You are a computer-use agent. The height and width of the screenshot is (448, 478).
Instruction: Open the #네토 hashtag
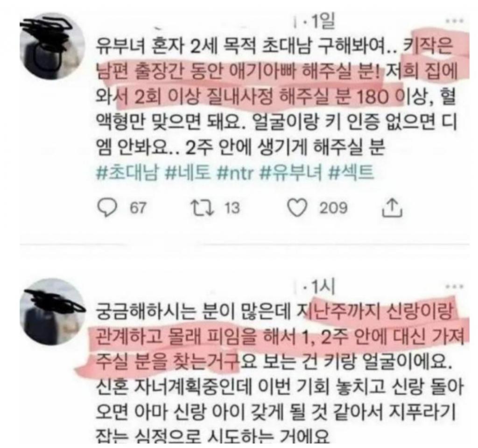pos(188,173)
